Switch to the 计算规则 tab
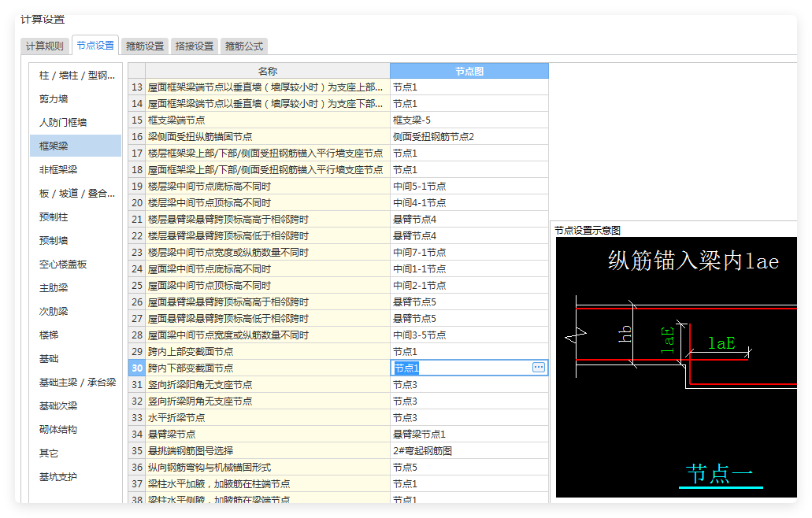 pos(45,46)
